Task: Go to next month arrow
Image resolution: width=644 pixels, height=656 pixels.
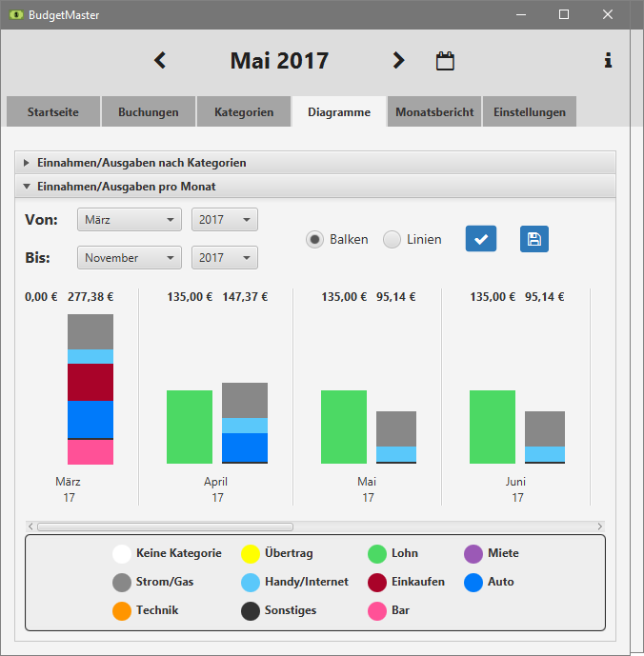Action: [x=398, y=61]
